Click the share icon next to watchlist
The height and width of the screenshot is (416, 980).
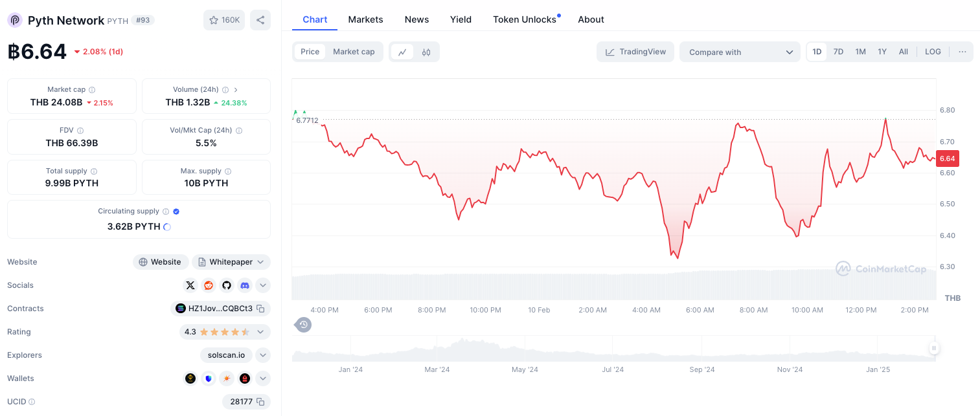260,20
